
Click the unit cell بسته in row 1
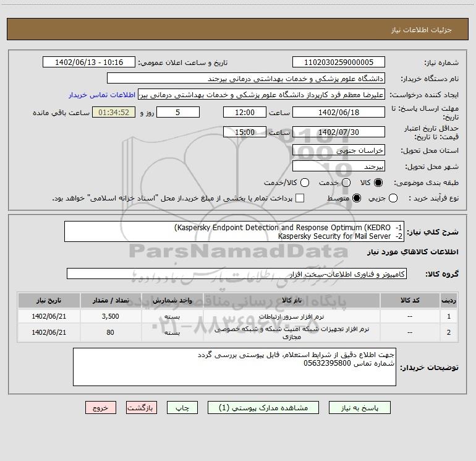click(x=172, y=316)
